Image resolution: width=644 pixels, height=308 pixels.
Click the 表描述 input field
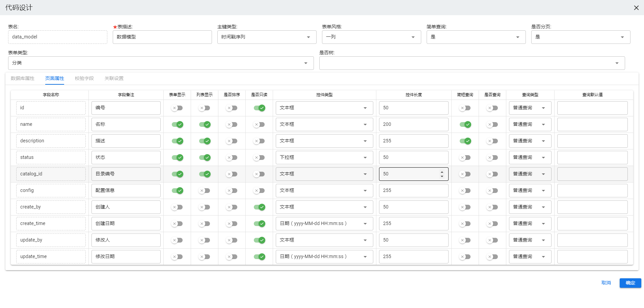pyautogui.click(x=162, y=37)
